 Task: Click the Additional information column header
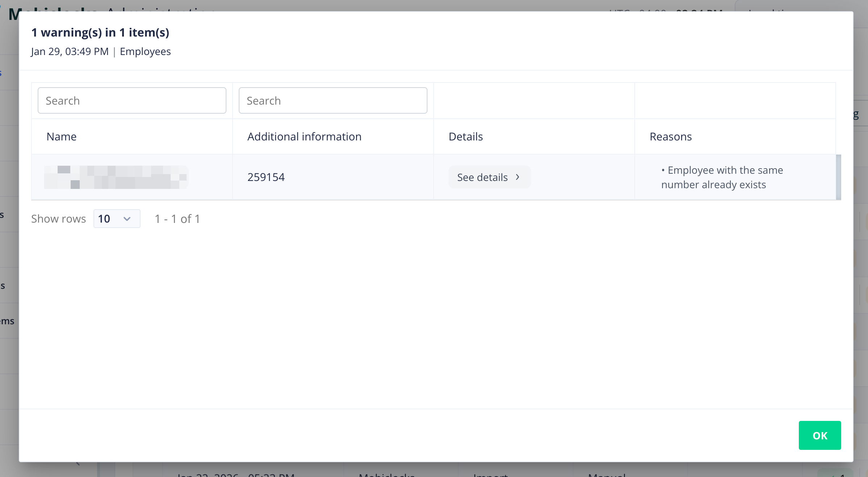(304, 136)
